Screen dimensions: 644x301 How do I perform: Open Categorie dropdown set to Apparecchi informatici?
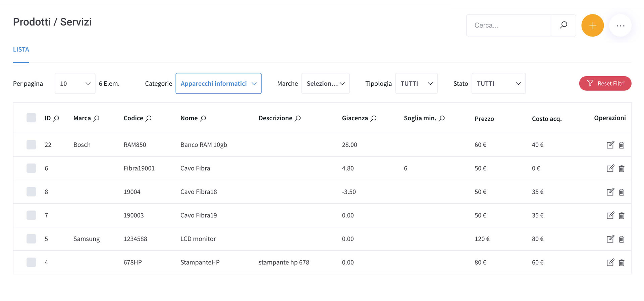[218, 83]
